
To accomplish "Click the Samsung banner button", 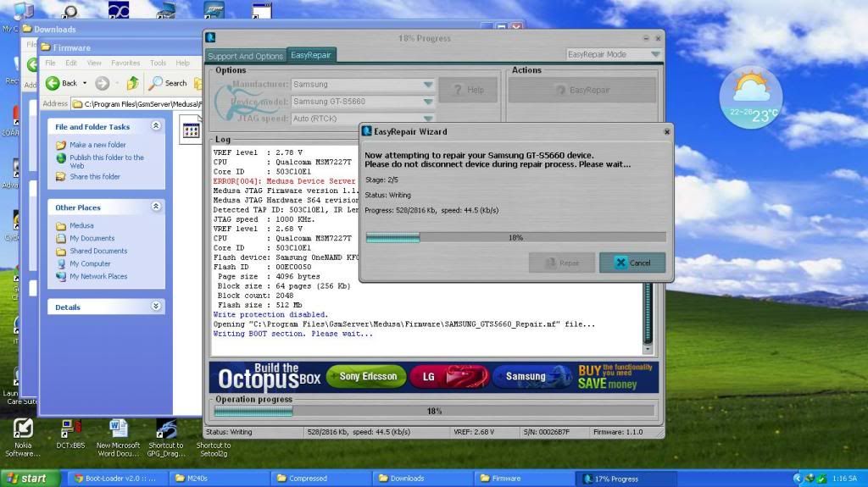I will (531, 376).
